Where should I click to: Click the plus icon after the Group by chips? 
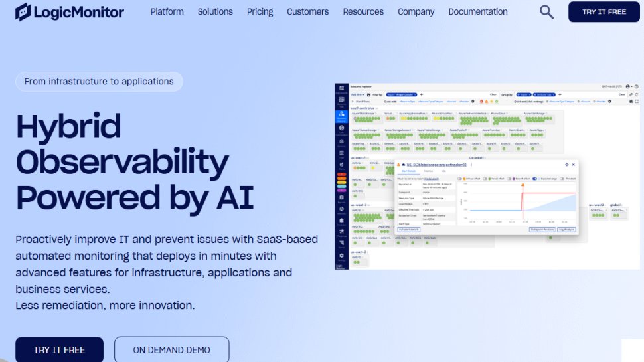[x=560, y=94]
